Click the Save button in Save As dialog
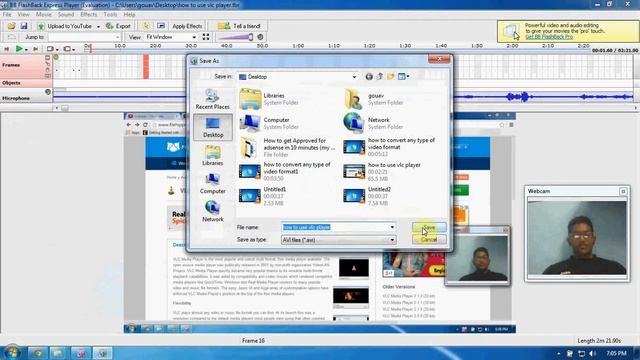 (x=429, y=227)
